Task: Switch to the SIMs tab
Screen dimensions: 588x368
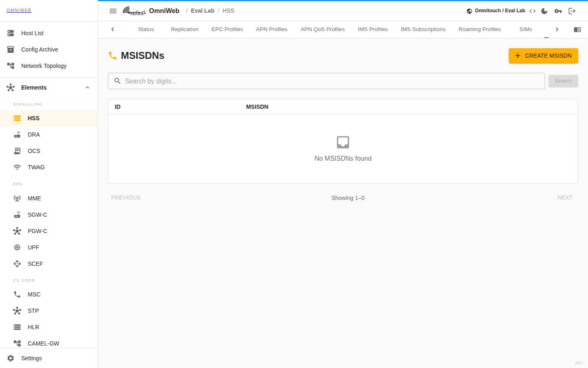Action: pos(526,29)
